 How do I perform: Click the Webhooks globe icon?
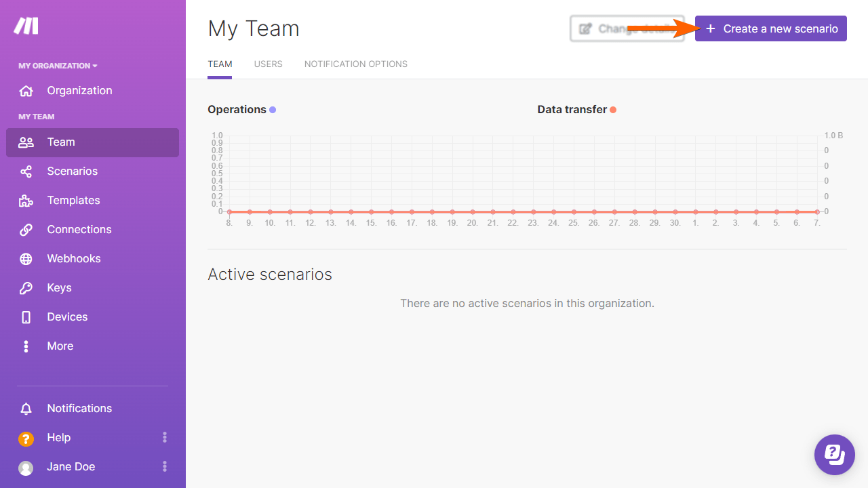[x=26, y=259]
